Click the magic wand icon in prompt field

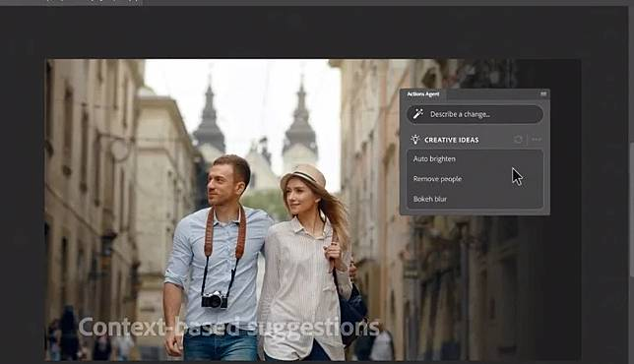418,114
